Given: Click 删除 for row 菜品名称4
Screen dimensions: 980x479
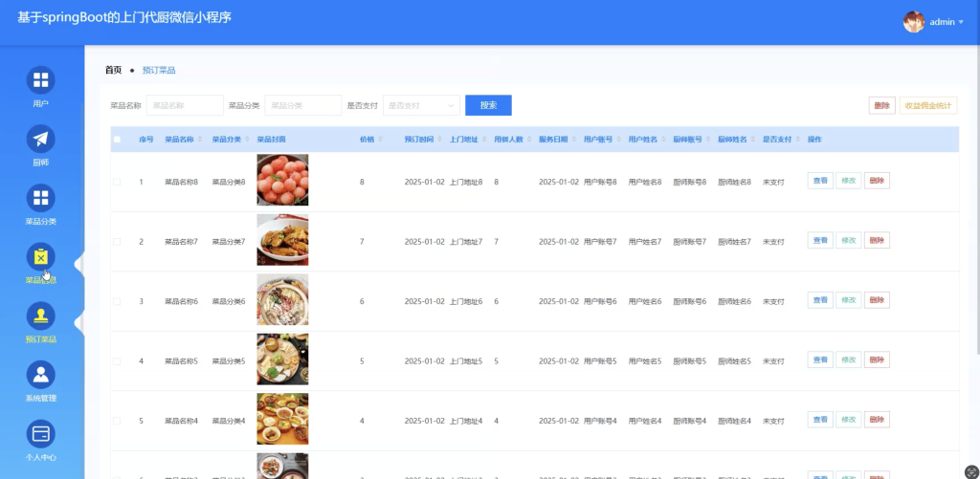Looking at the screenshot, I should tap(877, 420).
